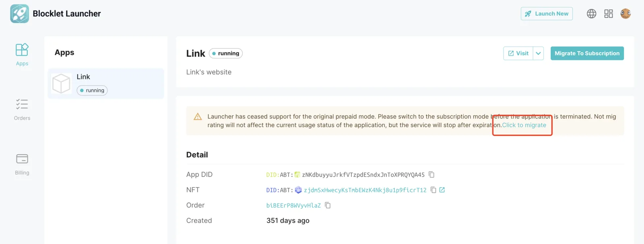Viewport: 644px width, 244px height.
Task: Click the Launch New button
Action: pos(547,14)
